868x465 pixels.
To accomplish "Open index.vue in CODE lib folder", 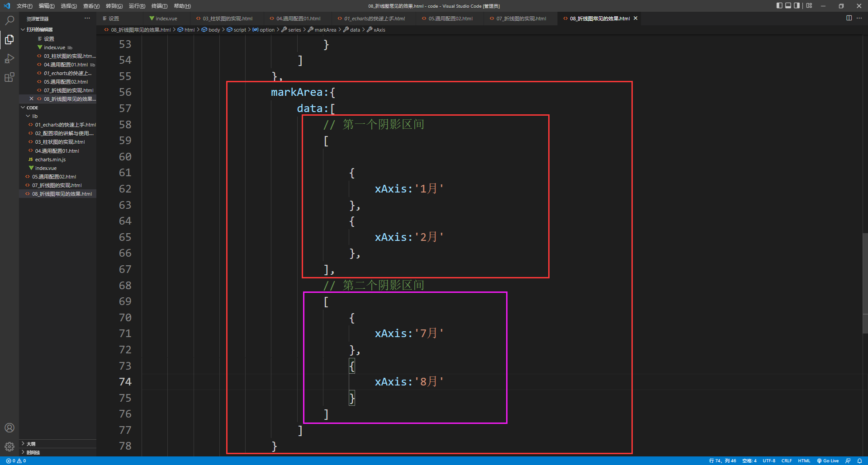I will click(46, 168).
